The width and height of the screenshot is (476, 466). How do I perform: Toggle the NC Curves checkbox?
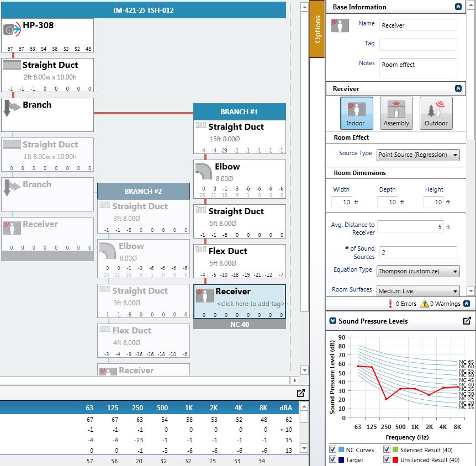tap(333, 449)
